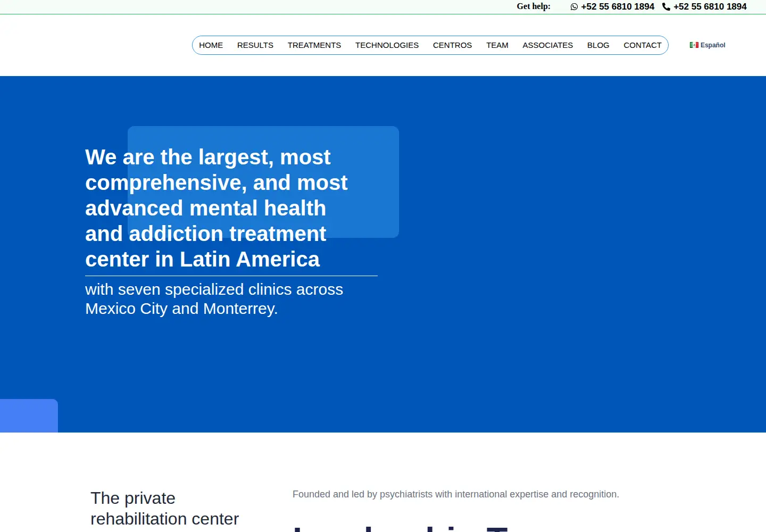This screenshot has width=766, height=532.
Task: Visit the TEAM page
Action: pos(497,45)
